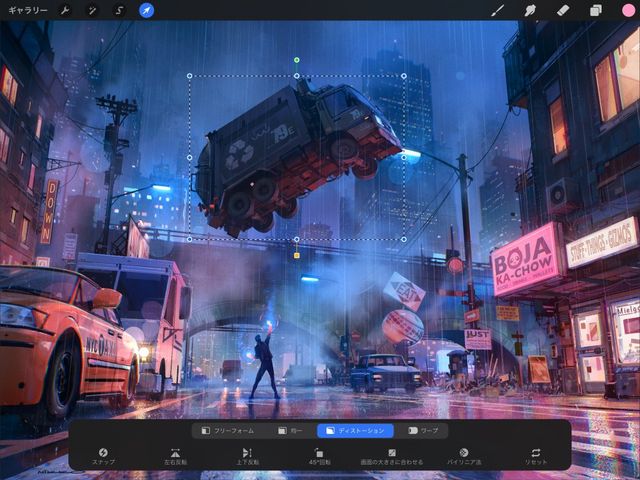This screenshot has height=480, width=640.
Task: Open バイリニア法 interpolation options
Action: [x=464, y=456]
